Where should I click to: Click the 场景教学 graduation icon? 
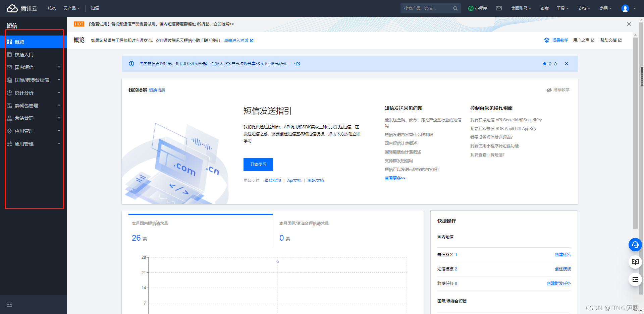coord(547,40)
